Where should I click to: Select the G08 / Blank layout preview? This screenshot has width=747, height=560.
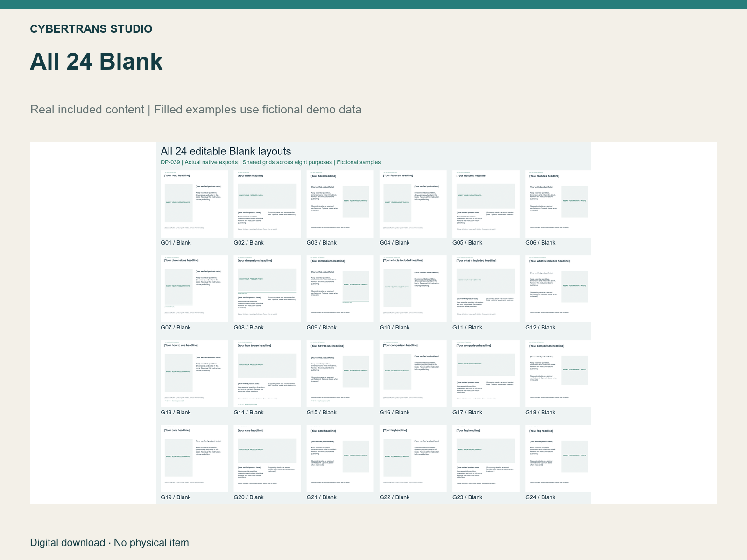click(x=267, y=289)
